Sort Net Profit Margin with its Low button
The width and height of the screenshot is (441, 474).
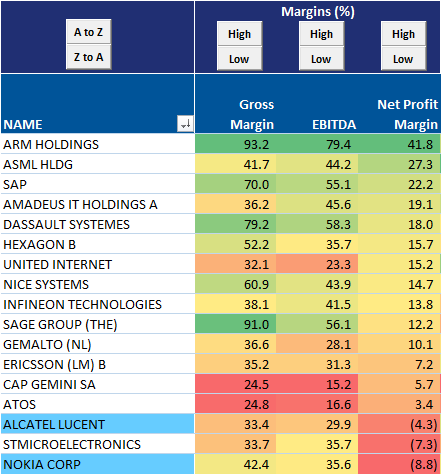click(403, 59)
